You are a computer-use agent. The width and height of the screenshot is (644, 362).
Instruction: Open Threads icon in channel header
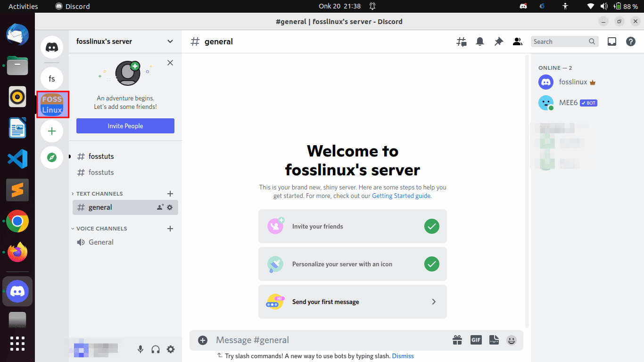[462, 41]
